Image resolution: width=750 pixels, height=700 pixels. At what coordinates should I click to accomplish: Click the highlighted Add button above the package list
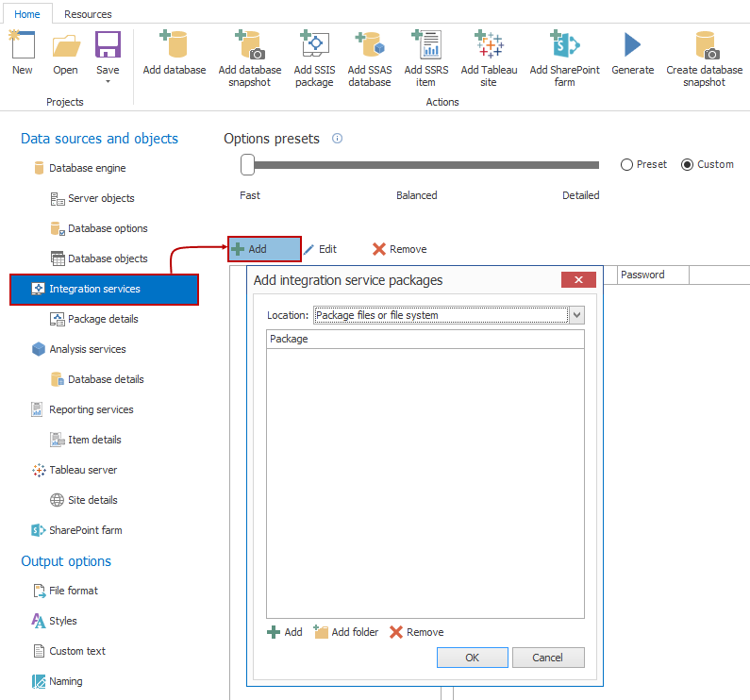[264, 249]
